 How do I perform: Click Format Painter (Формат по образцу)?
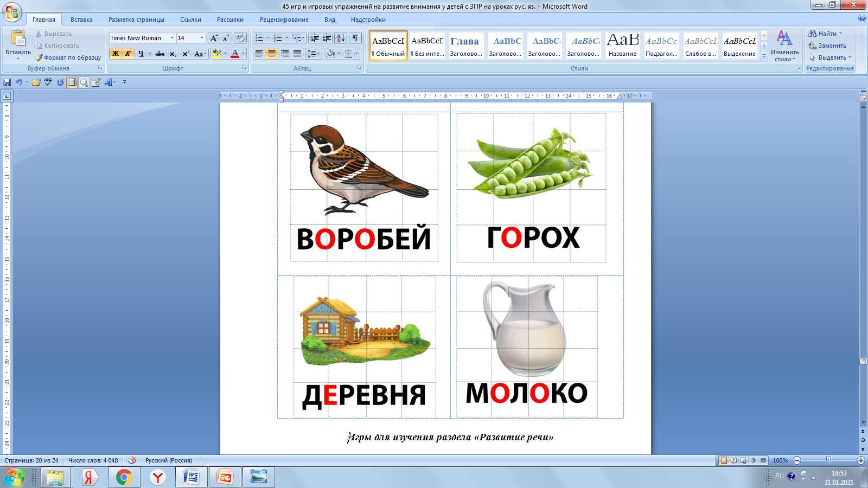68,57
